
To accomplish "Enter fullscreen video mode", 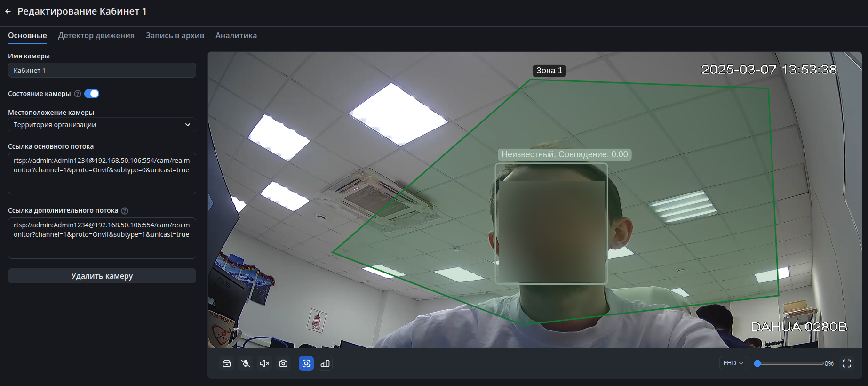I will [x=847, y=363].
